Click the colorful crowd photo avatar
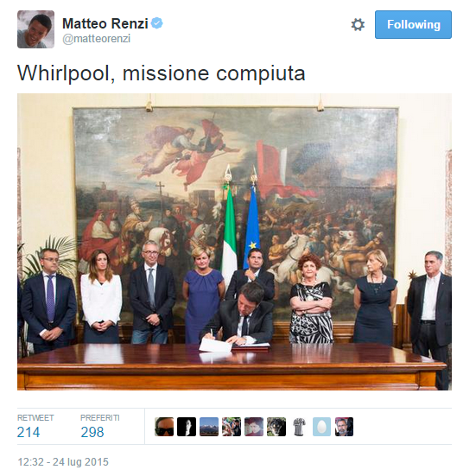The image size is (476, 476). pyautogui.click(x=232, y=427)
